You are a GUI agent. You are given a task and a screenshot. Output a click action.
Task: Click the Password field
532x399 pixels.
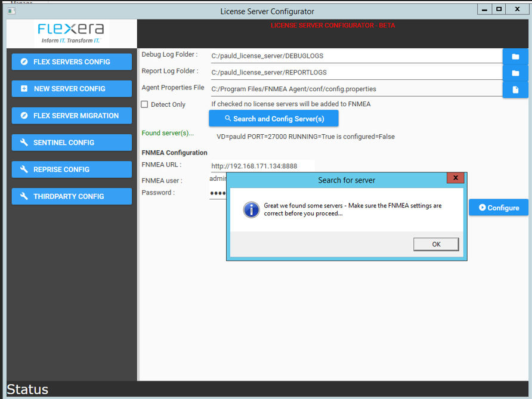218,193
